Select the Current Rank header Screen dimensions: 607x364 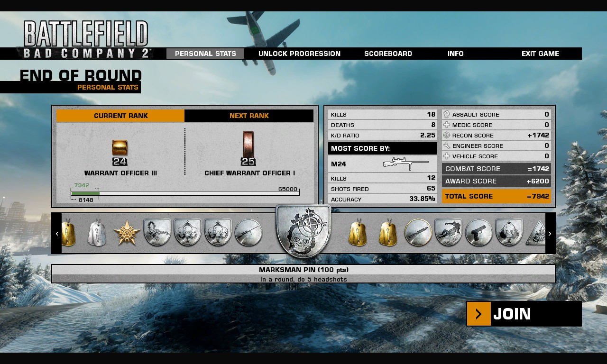pos(120,116)
